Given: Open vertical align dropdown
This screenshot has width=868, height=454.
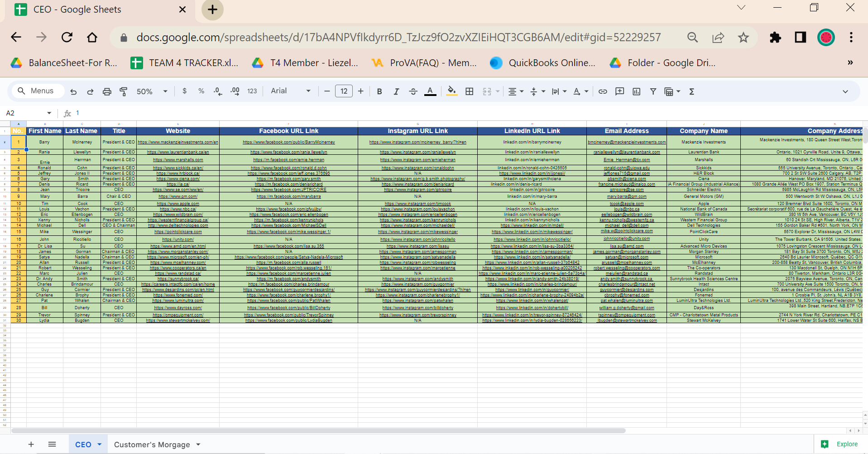Looking at the screenshot, I should point(537,91).
